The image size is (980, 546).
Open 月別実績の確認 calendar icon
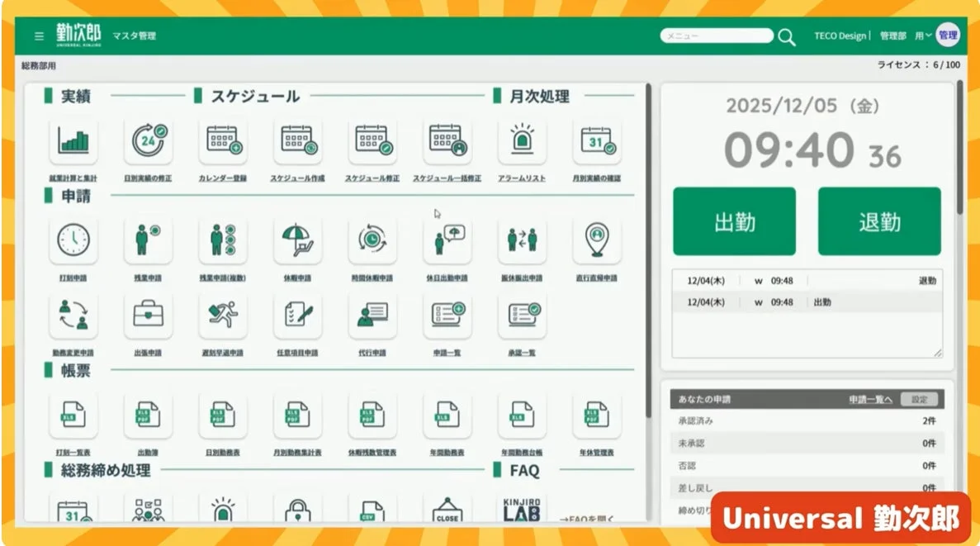pyautogui.click(x=596, y=141)
